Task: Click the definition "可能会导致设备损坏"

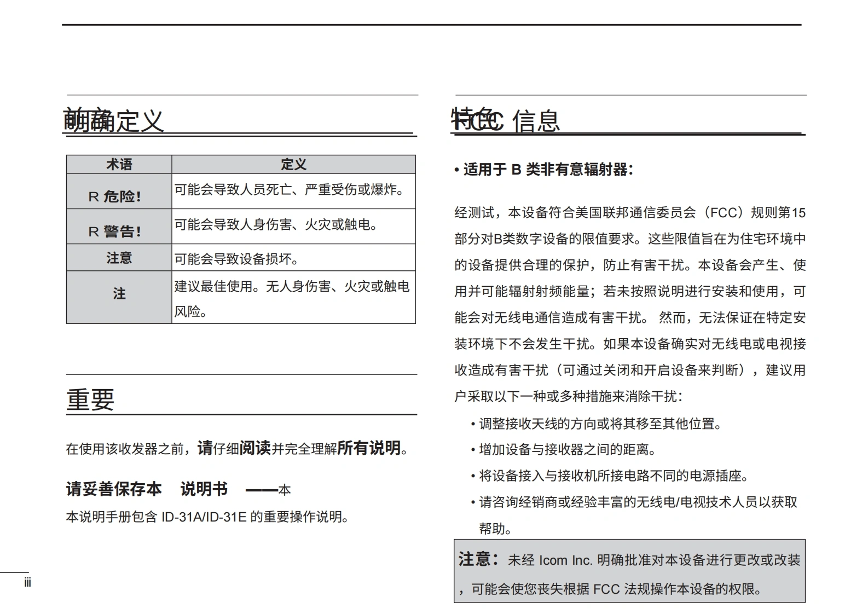Action: pos(237,259)
